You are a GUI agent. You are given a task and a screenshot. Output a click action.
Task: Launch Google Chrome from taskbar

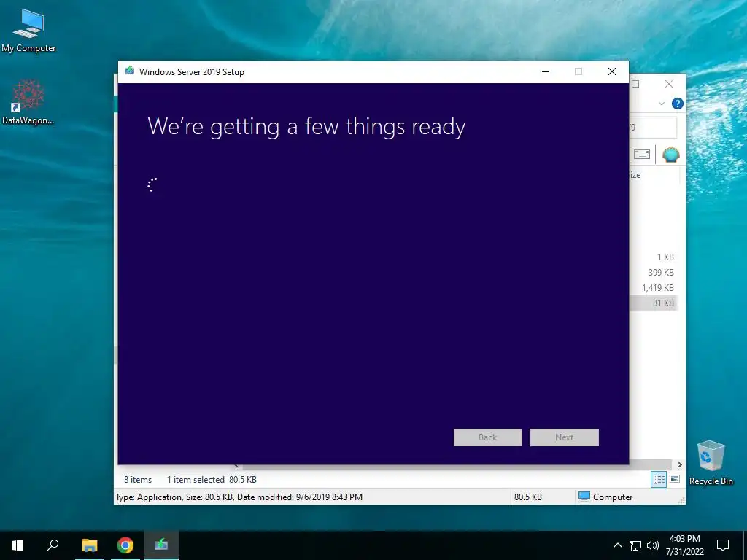[x=125, y=545]
